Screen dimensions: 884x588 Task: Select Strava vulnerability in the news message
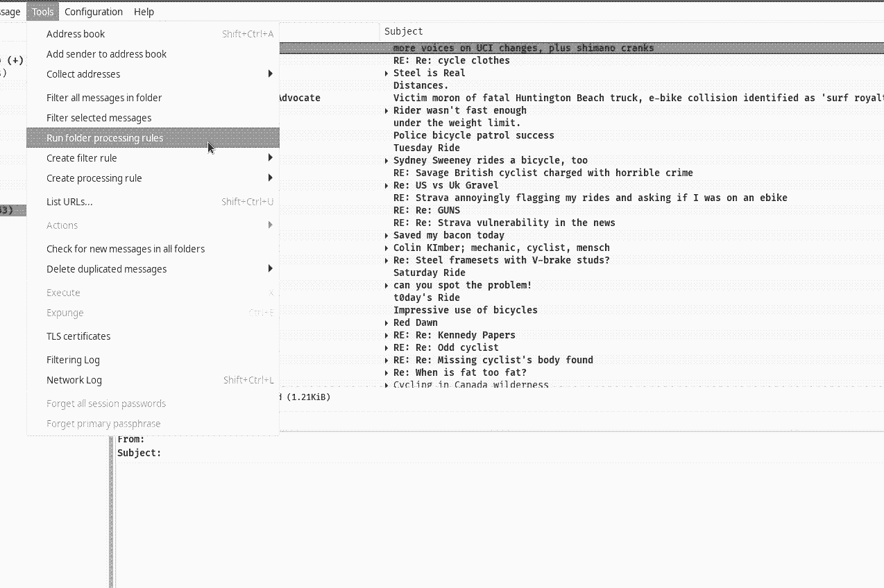[504, 223]
